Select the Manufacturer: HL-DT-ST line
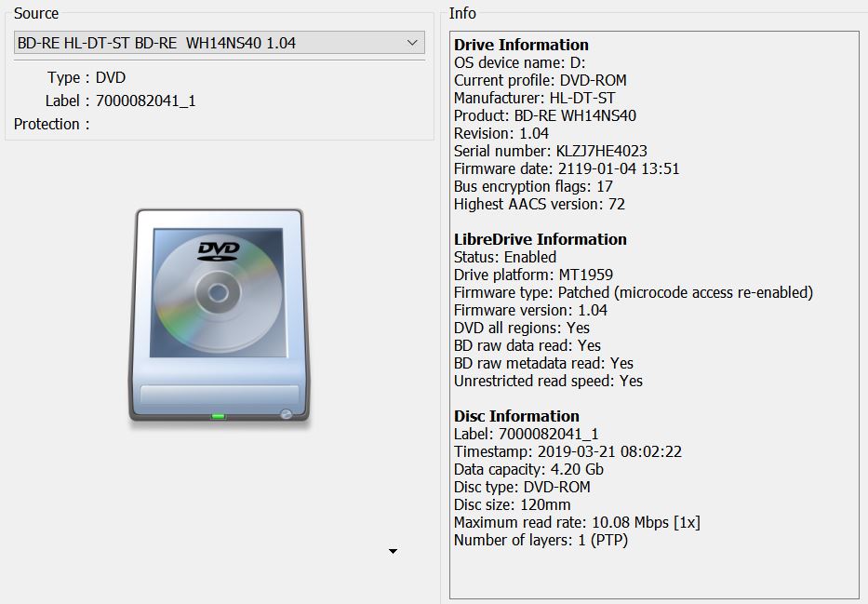Image resolution: width=868 pixels, height=604 pixels. pos(534,98)
